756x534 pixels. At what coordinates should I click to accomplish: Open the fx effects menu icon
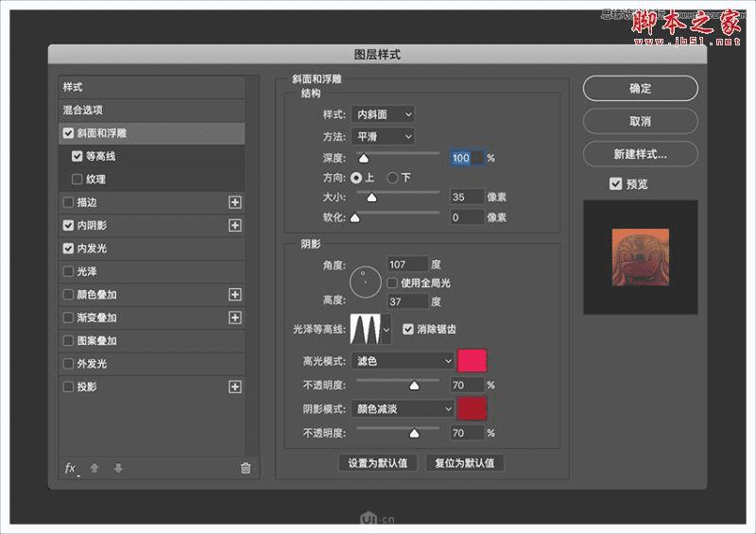click(x=71, y=469)
